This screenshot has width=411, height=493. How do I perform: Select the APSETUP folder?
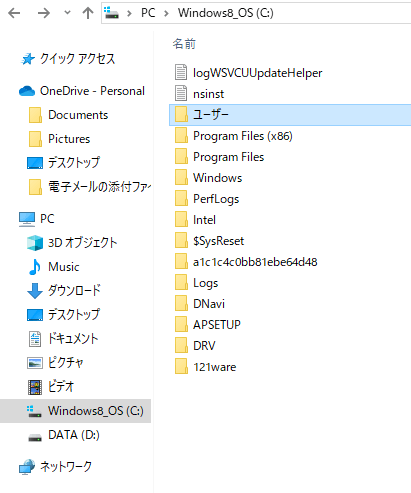(x=217, y=325)
